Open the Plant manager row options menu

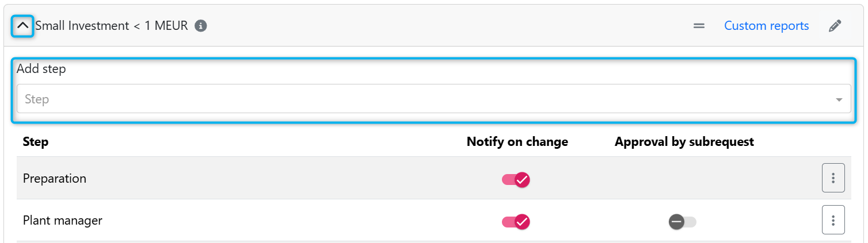click(833, 220)
